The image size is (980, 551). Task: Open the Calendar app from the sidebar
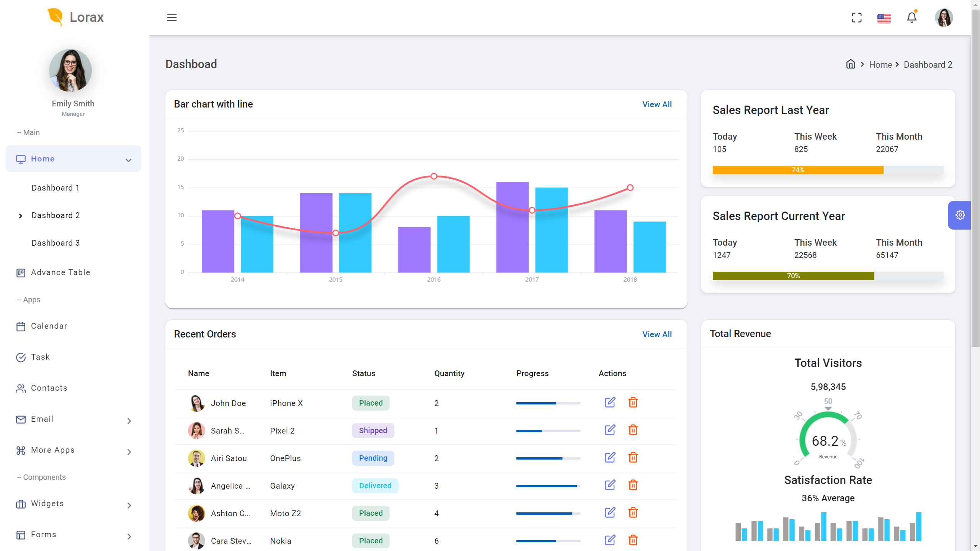[49, 326]
